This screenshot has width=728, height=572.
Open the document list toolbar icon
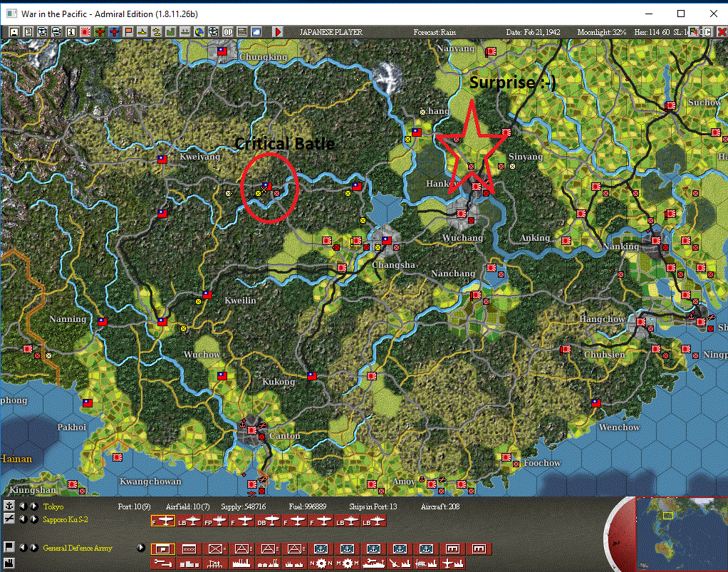point(28,32)
